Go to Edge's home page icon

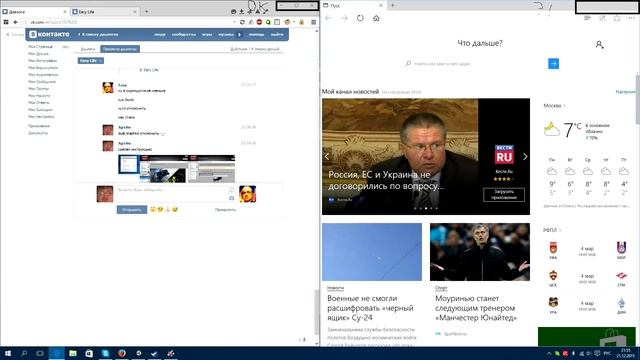pos(376,18)
